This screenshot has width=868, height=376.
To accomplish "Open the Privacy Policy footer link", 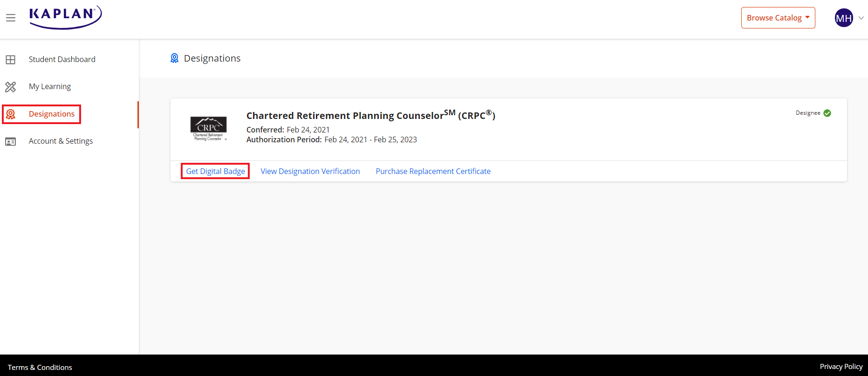I will pyautogui.click(x=841, y=367).
